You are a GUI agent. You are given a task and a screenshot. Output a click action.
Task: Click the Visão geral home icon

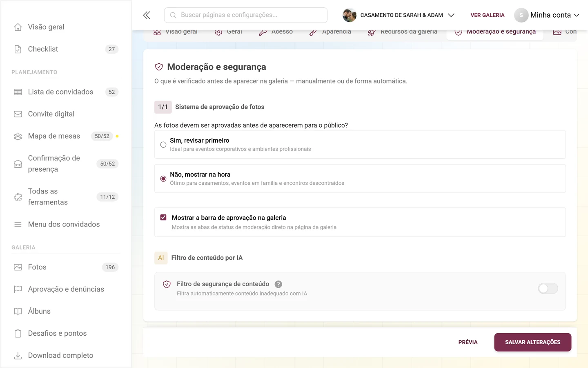click(x=18, y=27)
